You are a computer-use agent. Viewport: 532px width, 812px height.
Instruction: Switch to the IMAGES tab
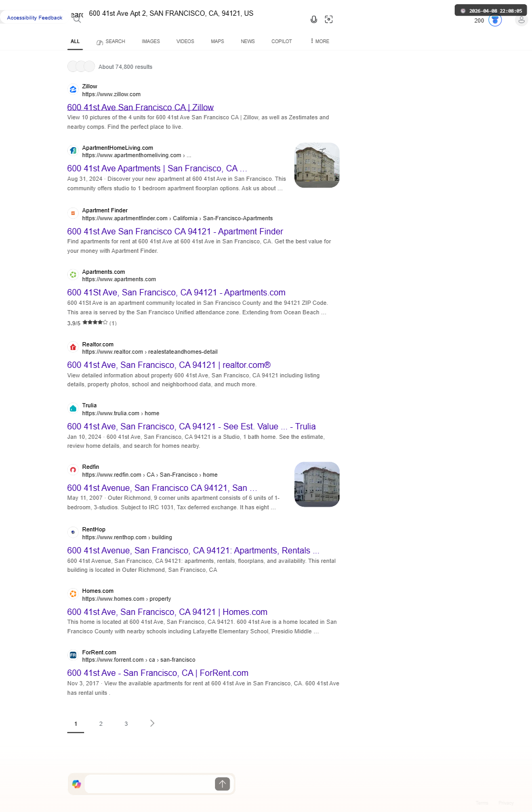click(x=151, y=42)
